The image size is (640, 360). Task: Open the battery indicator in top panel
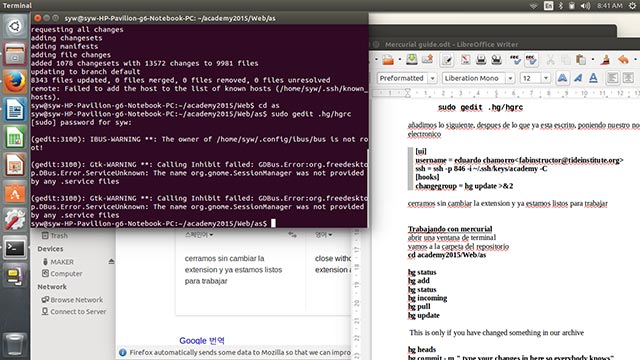tap(572, 6)
